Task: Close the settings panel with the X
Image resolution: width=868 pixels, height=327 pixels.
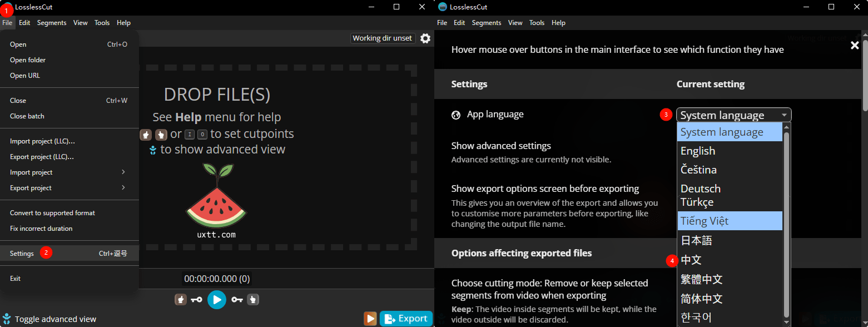Action: 855,46
